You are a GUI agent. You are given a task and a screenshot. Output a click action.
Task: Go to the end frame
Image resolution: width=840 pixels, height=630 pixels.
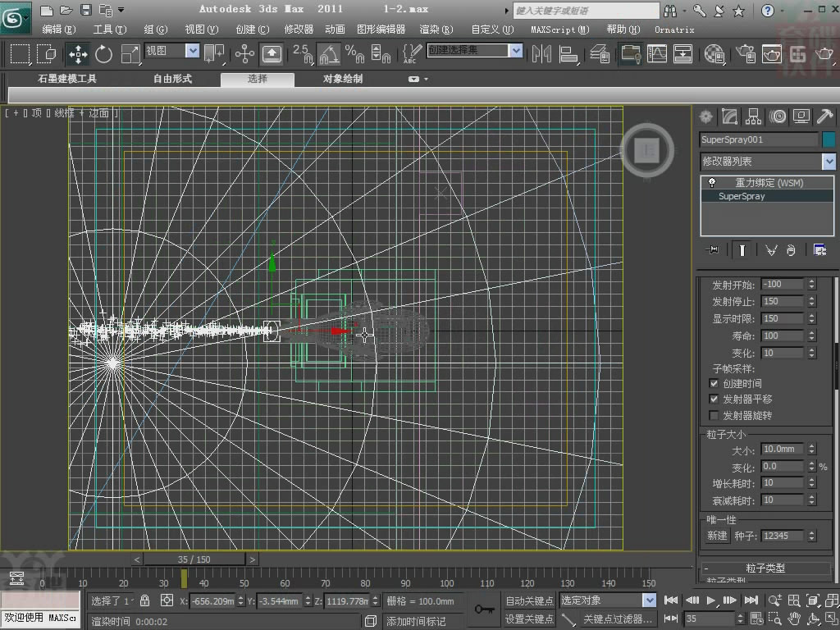[751, 600]
